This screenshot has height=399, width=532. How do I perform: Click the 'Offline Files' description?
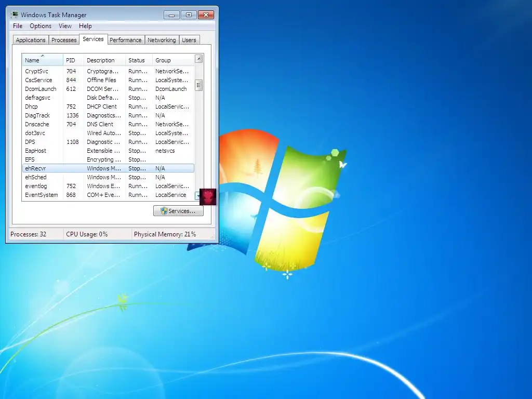pos(101,80)
